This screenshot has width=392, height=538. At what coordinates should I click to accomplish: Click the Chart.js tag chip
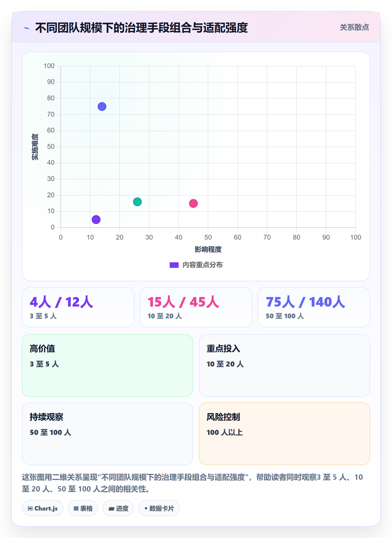click(x=43, y=508)
